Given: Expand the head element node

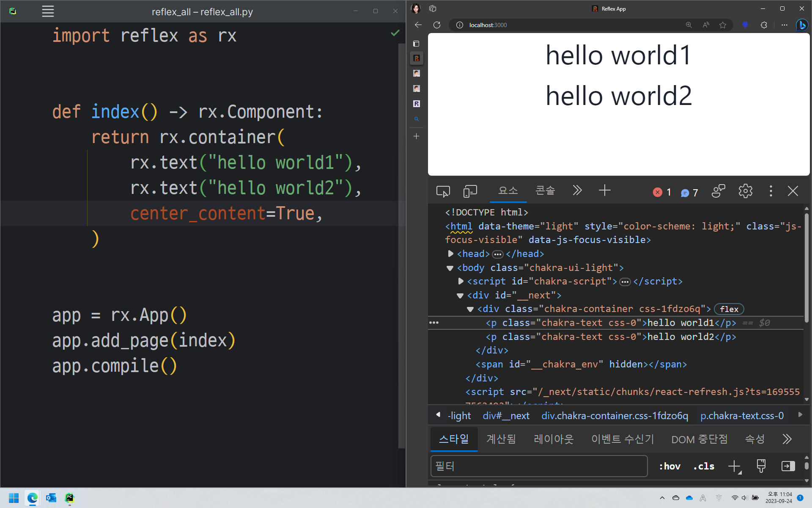Looking at the screenshot, I should click(x=450, y=254).
